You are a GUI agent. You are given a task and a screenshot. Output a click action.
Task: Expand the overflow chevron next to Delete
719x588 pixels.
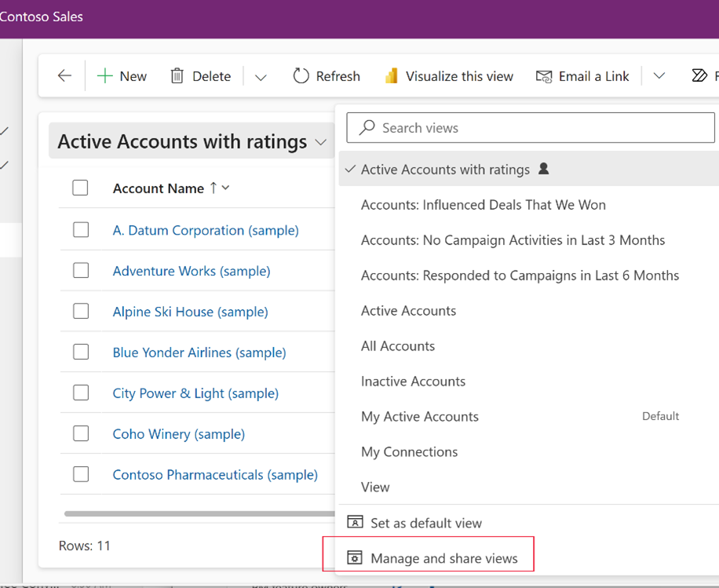[260, 75]
